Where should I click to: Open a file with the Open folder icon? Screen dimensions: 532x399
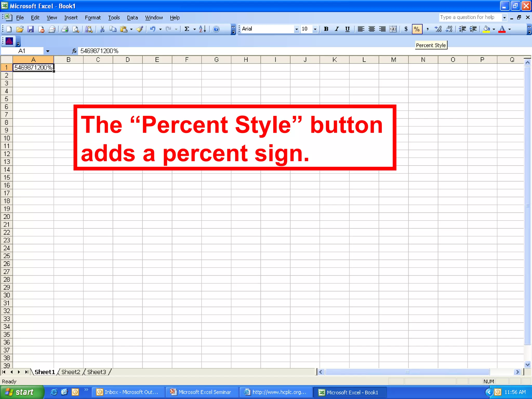click(x=20, y=29)
